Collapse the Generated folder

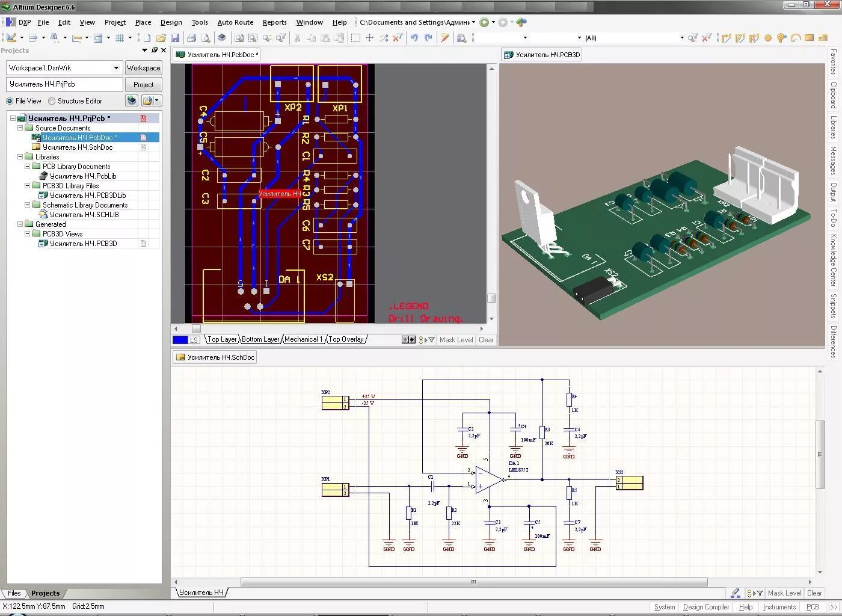click(x=20, y=224)
